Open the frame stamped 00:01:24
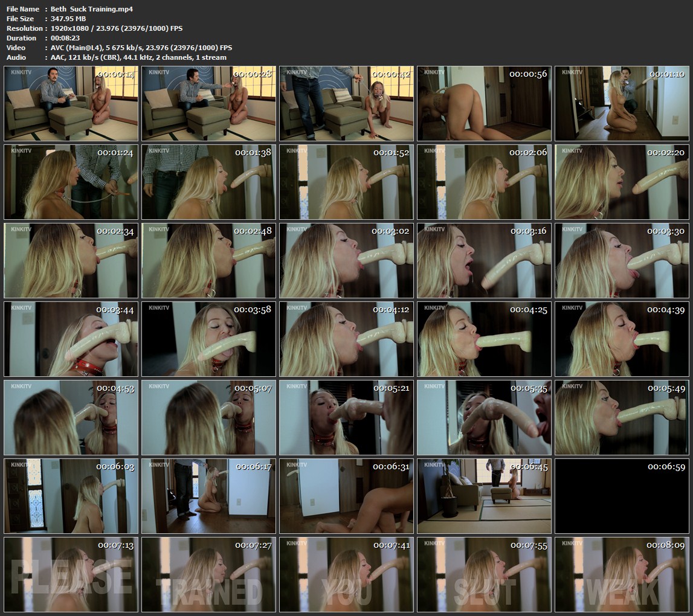 (71, 182)
